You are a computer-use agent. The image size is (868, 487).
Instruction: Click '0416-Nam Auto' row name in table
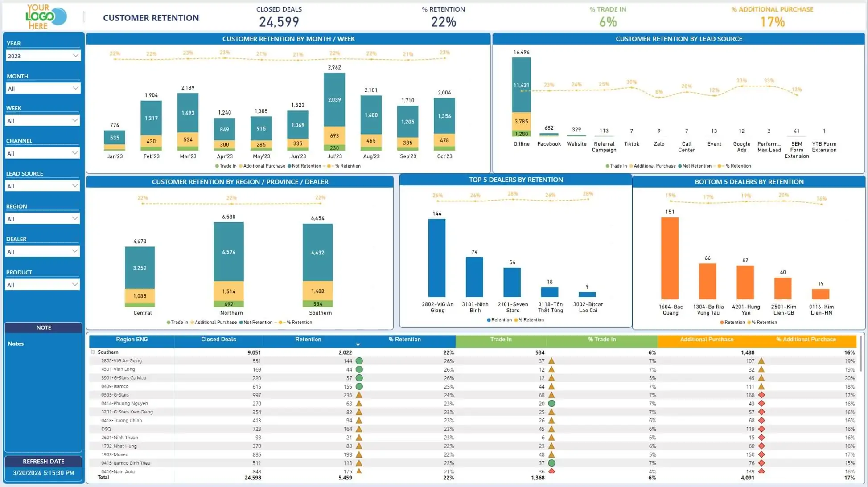click(x=118, y=471)
